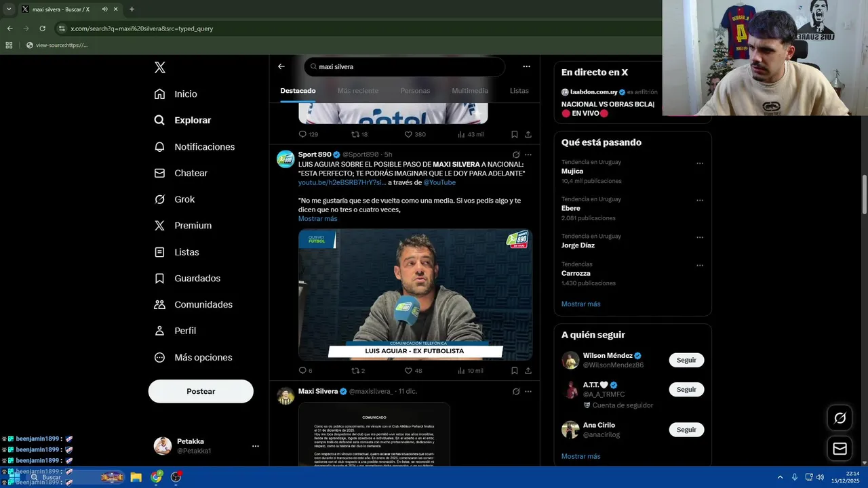Reply to tweet with 129 comments
The height and width of the screenshot is (488, 868).
308,134
